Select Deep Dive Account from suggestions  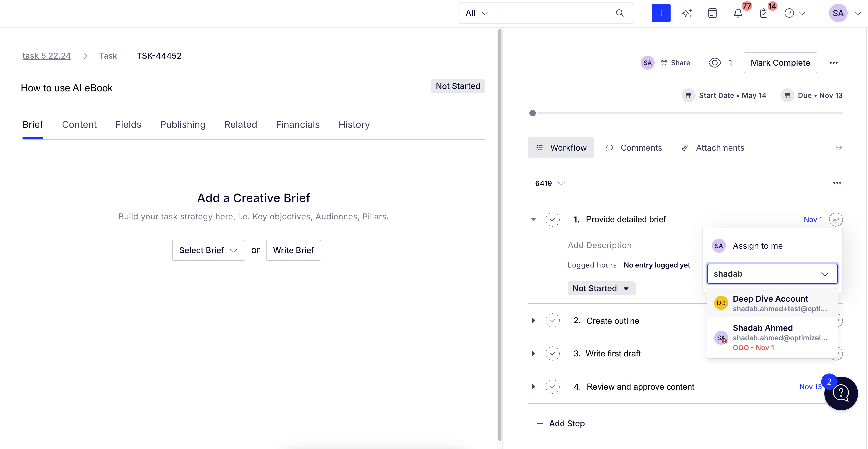click(x=772, y=303)
